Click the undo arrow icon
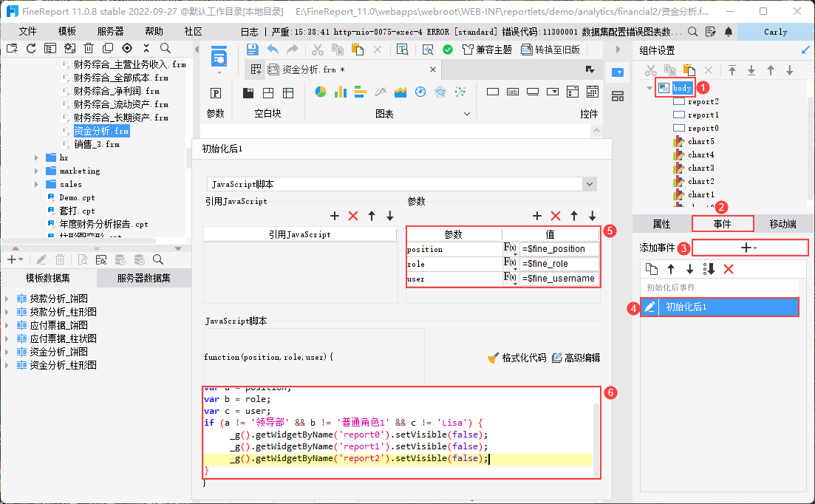Image resolution: width=815 pixels, height=504 pixels. tap(273, 50)
